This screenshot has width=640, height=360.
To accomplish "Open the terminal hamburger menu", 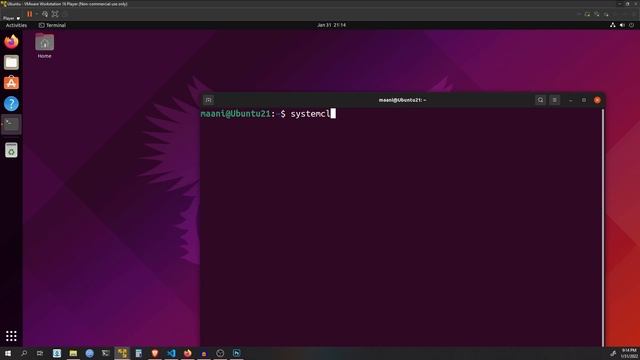I will click(554, 100).
